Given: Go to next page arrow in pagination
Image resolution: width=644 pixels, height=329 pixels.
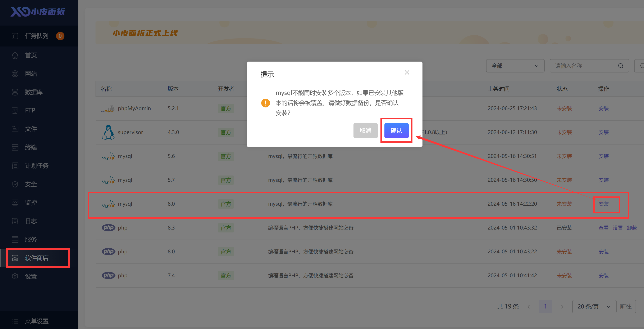Looking at the screenshot, I should tap(562, 306).
